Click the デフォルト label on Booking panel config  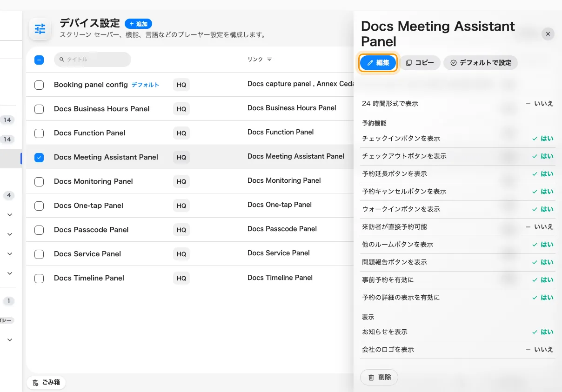145,85
